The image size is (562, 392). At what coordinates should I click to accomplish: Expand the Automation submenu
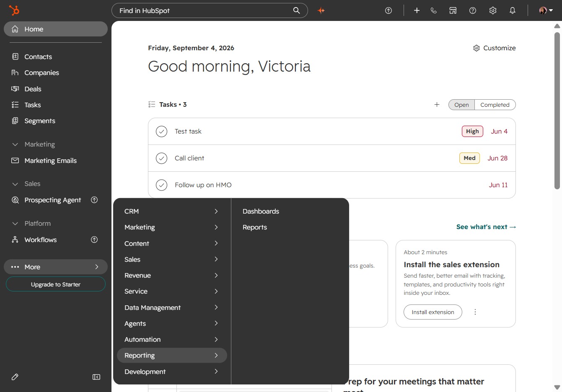[x=172, y=340]
